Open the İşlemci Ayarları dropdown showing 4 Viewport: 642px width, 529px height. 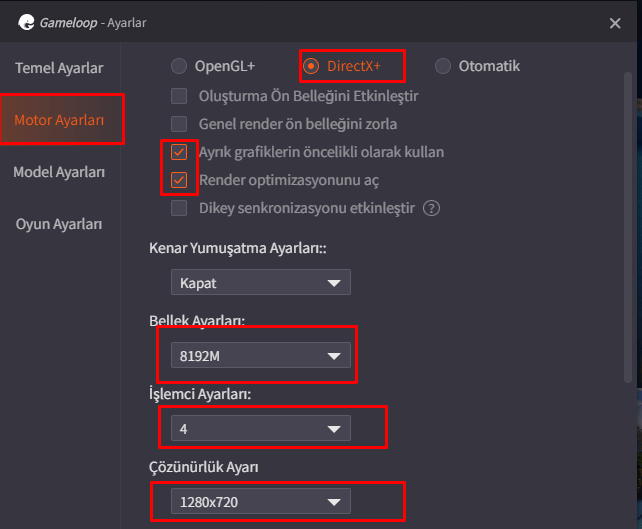(261, 428)
